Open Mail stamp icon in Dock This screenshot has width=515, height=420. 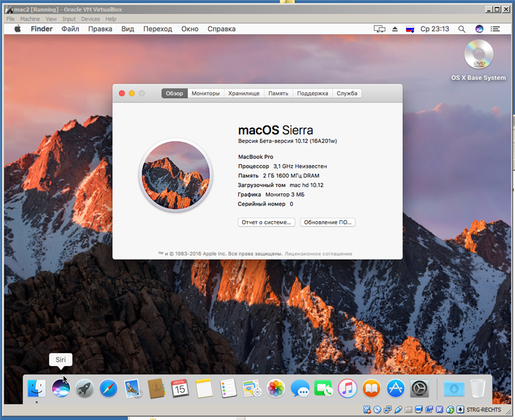[x=133, y=388]
